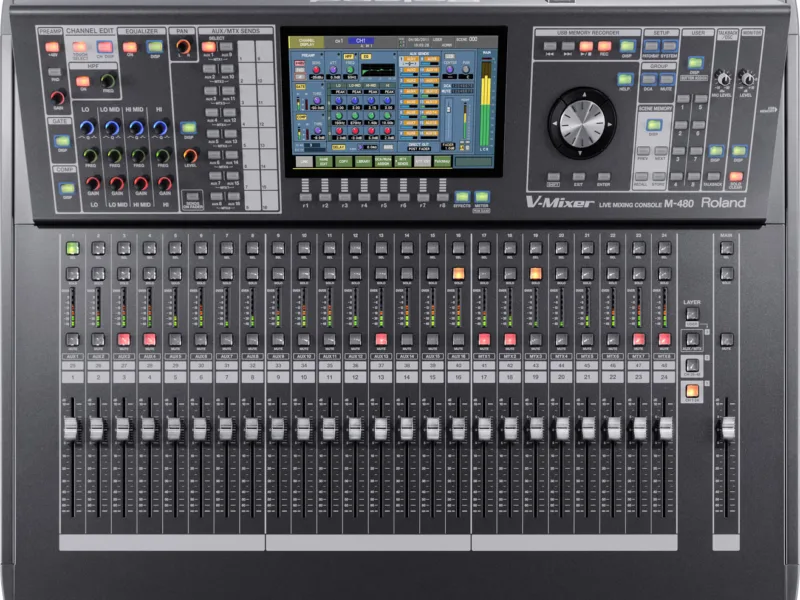This screenshot has height=600, width=800.
Task: Click the silver value dial center
Action: click(582, 123)
